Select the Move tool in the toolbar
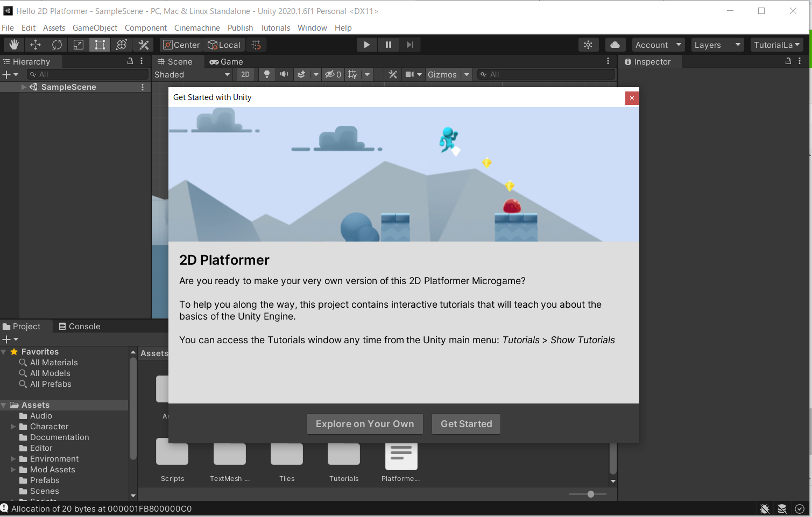Image resolution: width=812 pixels, height=517 pixels. pos(36,45)
